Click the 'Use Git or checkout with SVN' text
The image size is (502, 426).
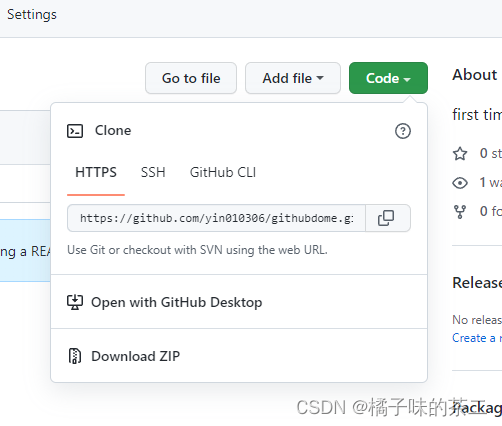[197, 250]
